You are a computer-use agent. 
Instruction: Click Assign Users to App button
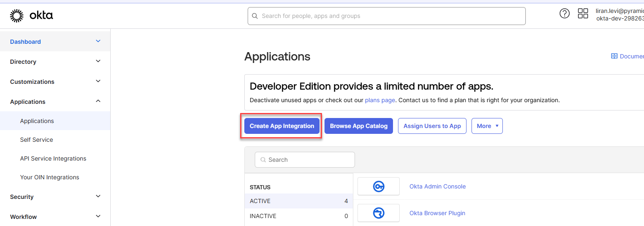pyautogui.click(x=432, y=126)
